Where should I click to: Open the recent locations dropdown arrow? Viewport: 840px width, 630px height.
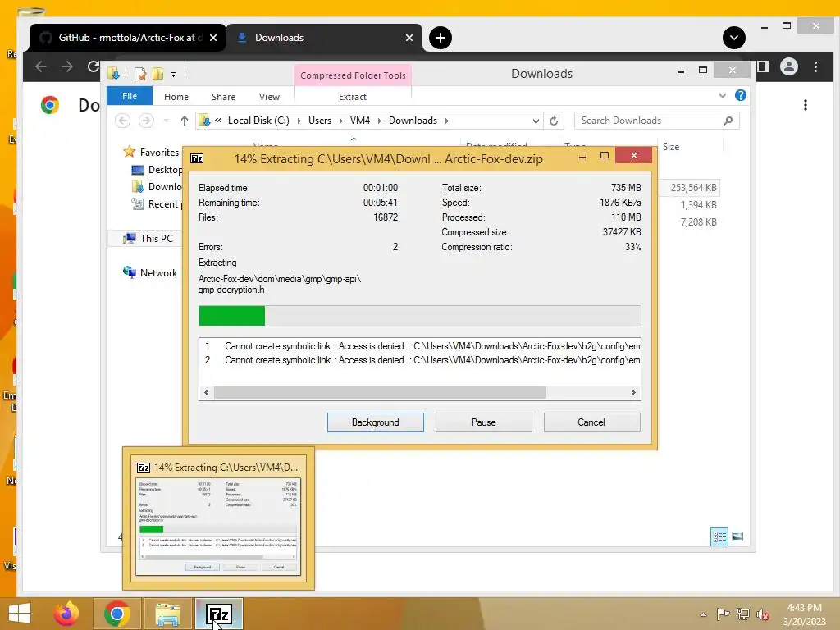pos(166,121)
